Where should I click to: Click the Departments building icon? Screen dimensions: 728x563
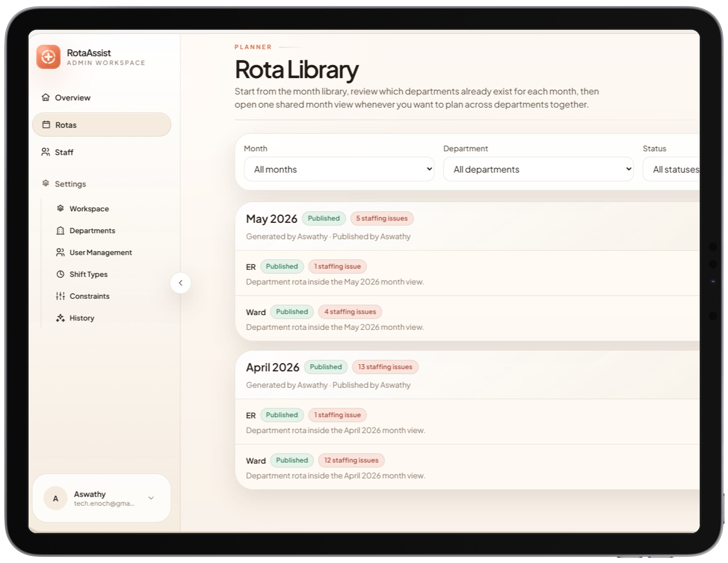tap(60, 231)
